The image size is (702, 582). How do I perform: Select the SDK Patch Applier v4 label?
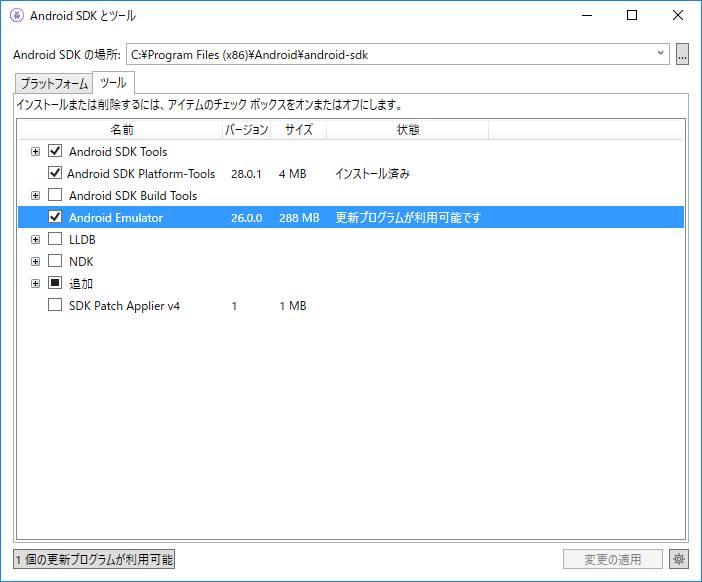coord(124,306)
